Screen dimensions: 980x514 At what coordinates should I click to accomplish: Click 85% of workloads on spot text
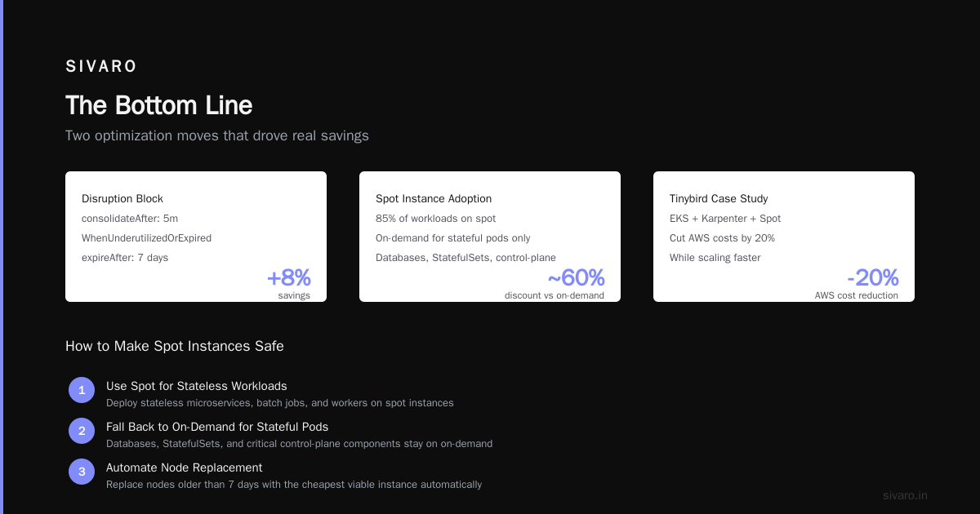(x=436, y=219)
